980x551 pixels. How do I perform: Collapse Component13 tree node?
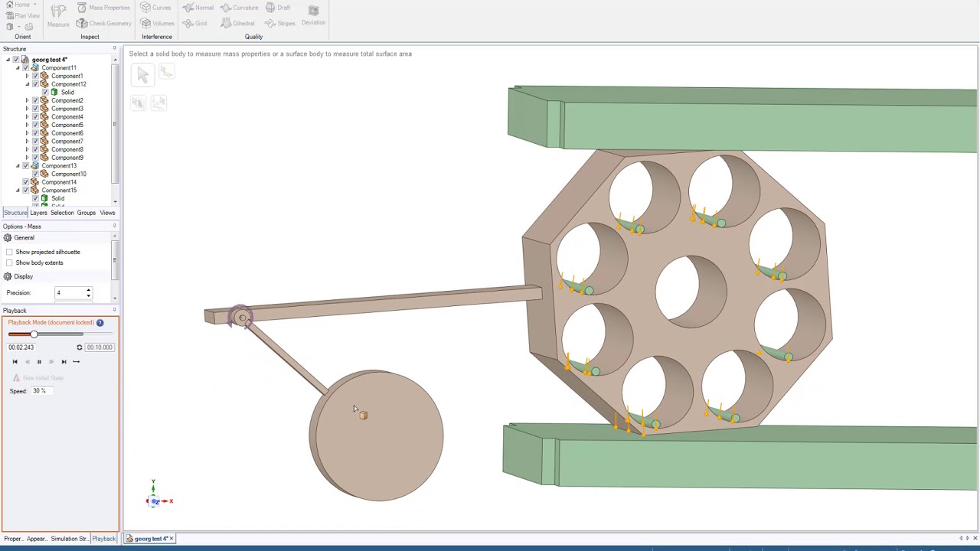[18, 166]
